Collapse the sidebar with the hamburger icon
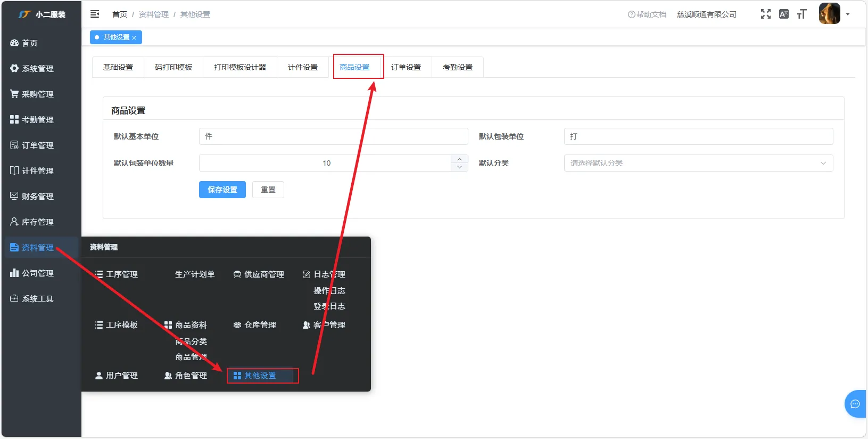The height and width of the screenshot is (439, 868). click(95, 14)
